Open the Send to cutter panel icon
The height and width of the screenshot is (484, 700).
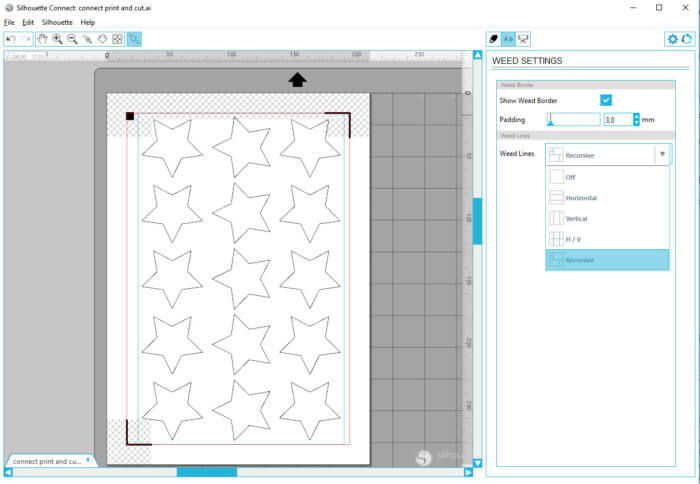coord(523,39)
